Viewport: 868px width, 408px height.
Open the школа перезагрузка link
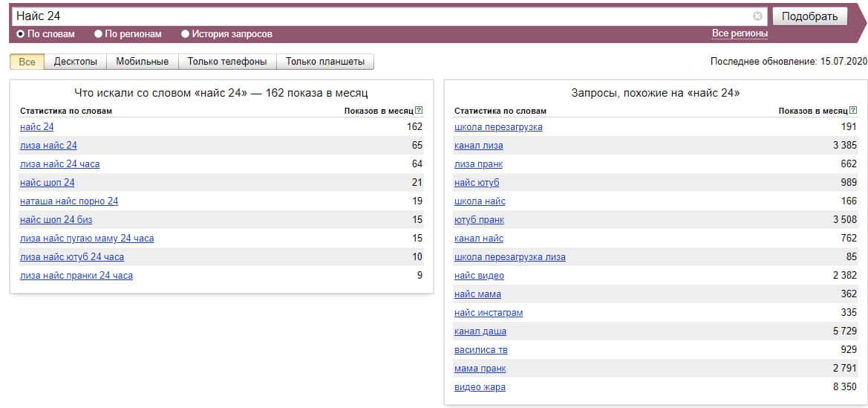tap(498, 127)
